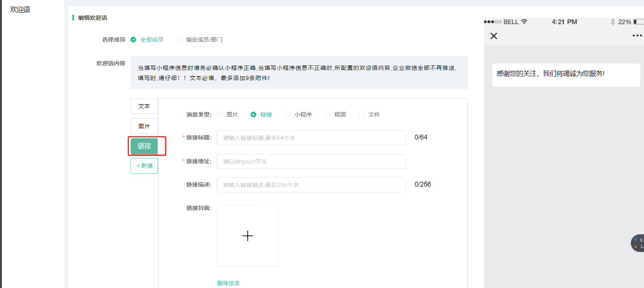Viewport: 644px width, 288px height.
Task: Click the welcome message bubble in preview
Action: (x=565, y=74)
